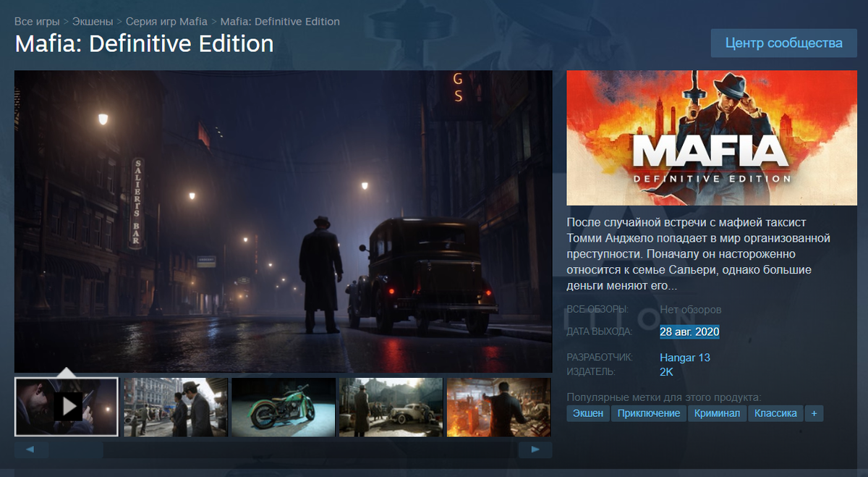Screen dimensions: 868x477
Task: Open the Экшены breadcrumb link
Action: (93, 22)
